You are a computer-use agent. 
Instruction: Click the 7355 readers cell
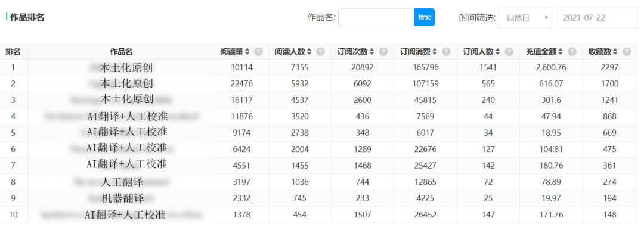(x=300, y=67)
